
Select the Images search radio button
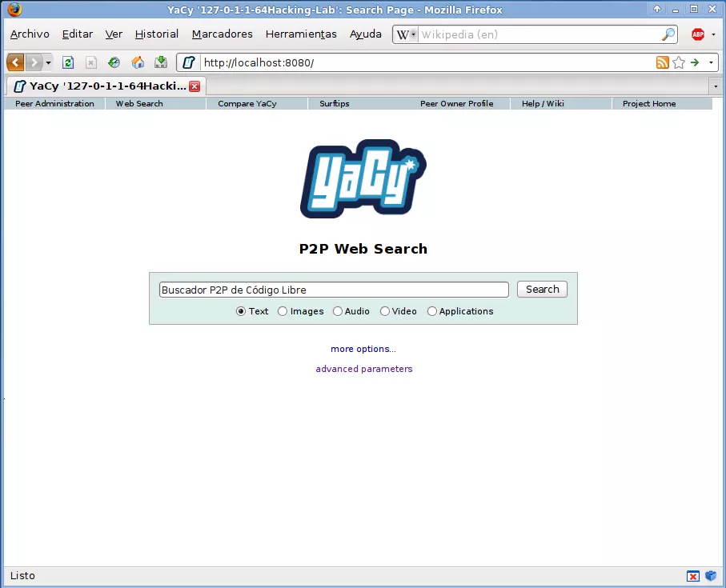(x=283, y=311)
